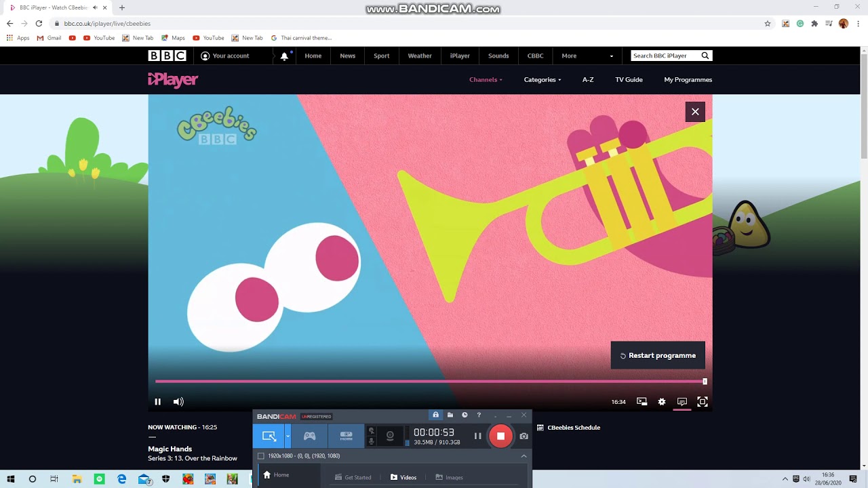Focus the Search BBC iPlayer field

pyautogui.click(x=663, y=56)
